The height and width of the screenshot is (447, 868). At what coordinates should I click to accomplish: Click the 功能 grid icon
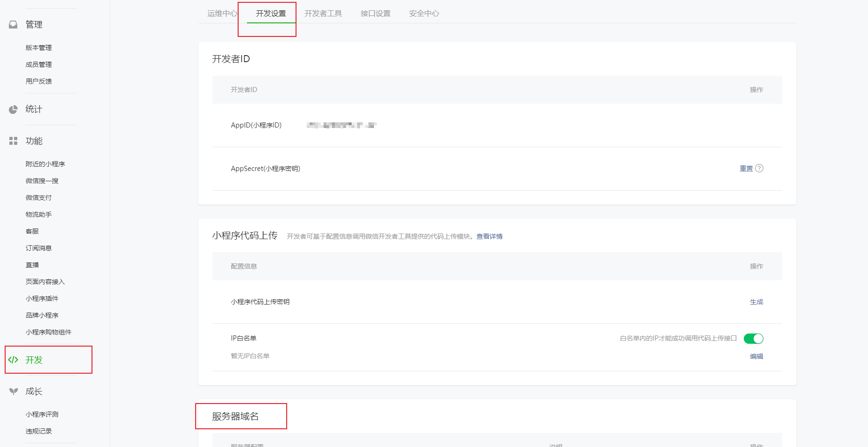(x=13, y=141)
